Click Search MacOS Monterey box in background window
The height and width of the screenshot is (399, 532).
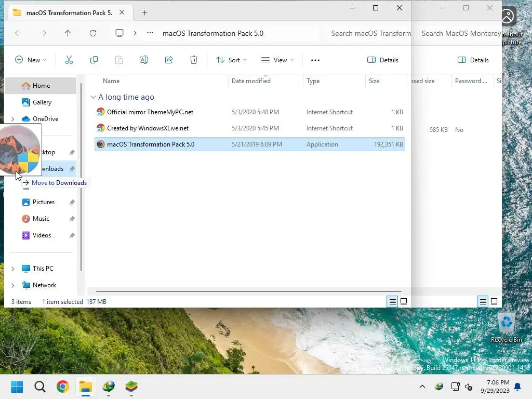pyautogui.click(x=461, y=33)
